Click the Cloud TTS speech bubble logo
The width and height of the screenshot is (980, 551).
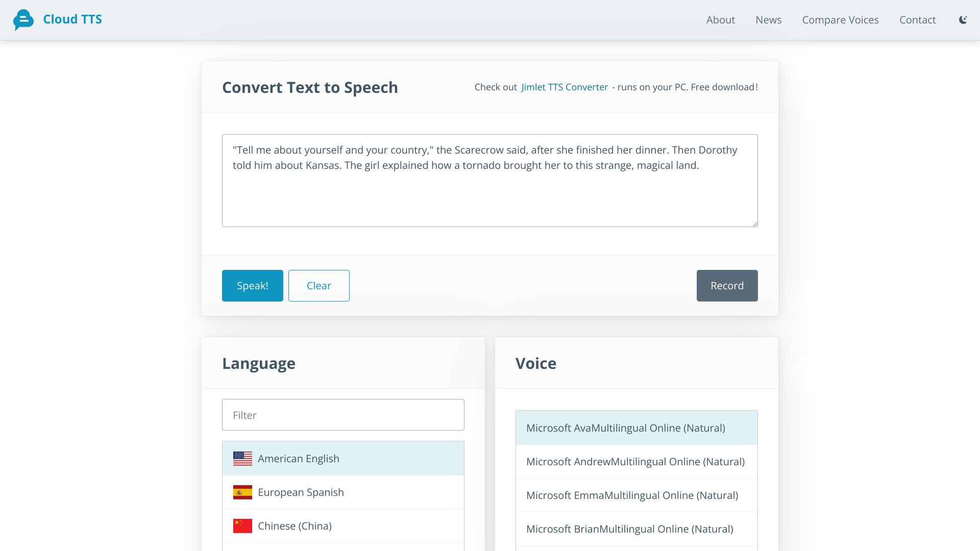(x=23, y=20)
